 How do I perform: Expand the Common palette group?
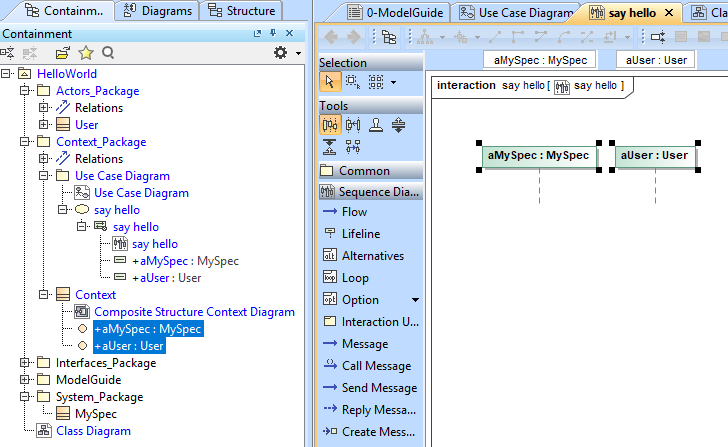371,171
